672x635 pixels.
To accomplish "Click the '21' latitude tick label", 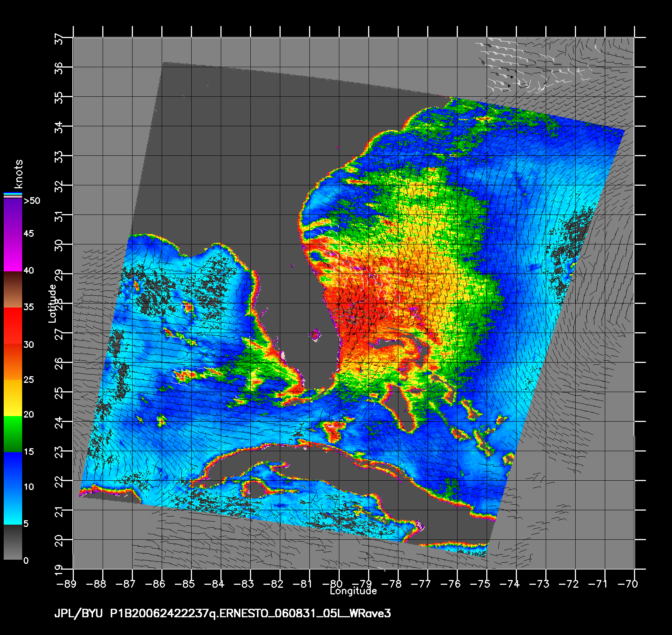I will click(x=59, y=511).
